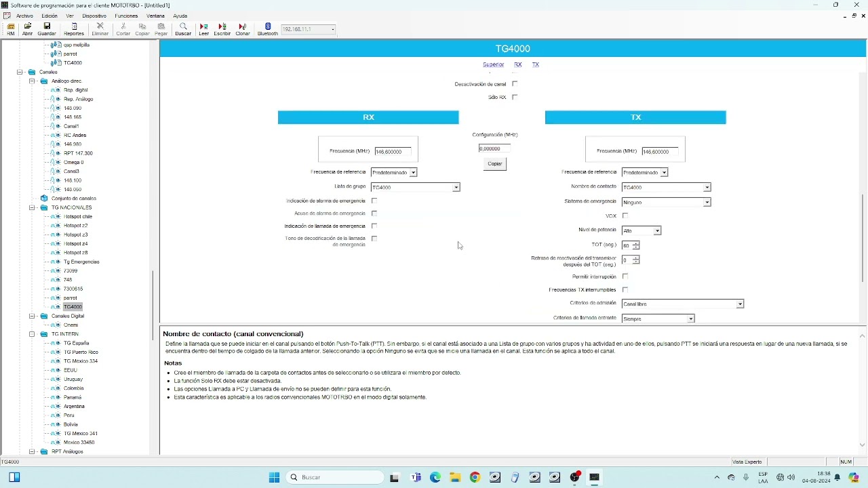Open Buscar search from the toolbar
The width and height of the screenshot is (868, 488).
coord(183,29)
